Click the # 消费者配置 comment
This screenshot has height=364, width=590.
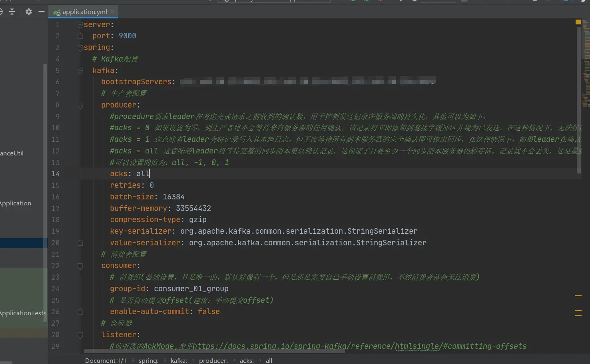click(x=124, y=255)
